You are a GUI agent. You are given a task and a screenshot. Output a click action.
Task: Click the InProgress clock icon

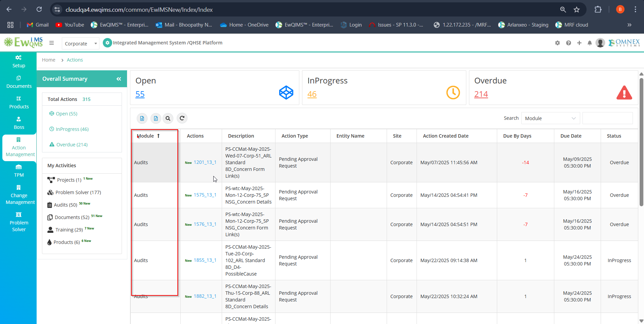pyautogui.click(x=453, y=93)
